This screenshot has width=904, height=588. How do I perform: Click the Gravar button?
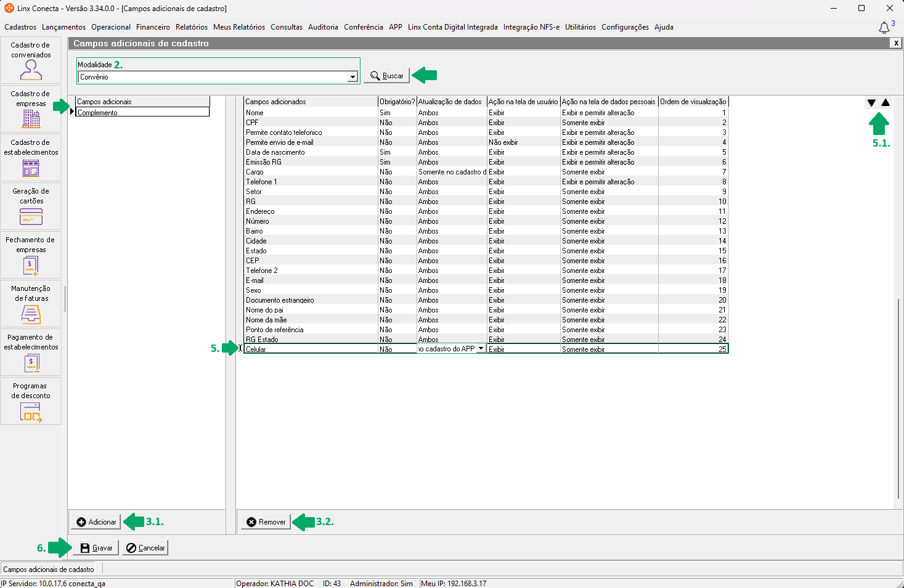(x=96, y=548)
